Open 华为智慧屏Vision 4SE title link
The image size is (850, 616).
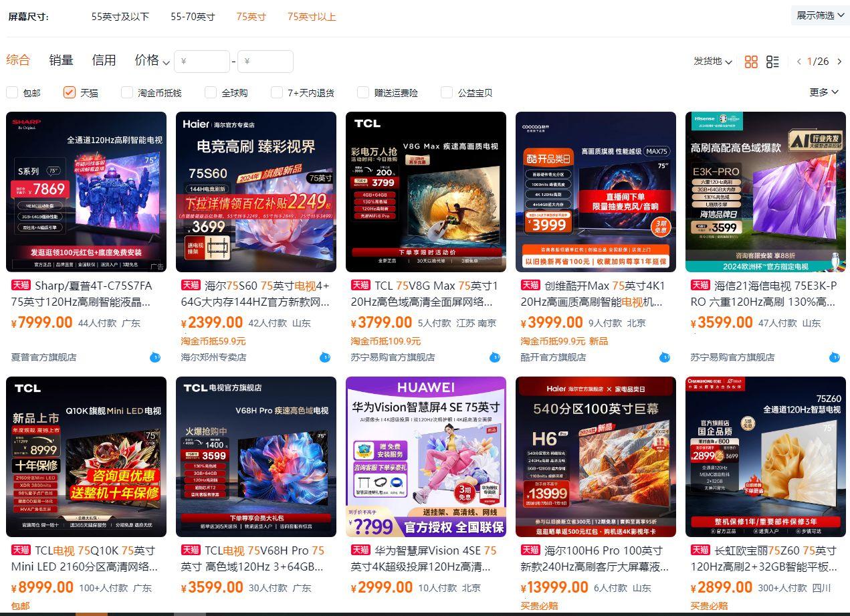pyautogui.click(x=424, y=558)
